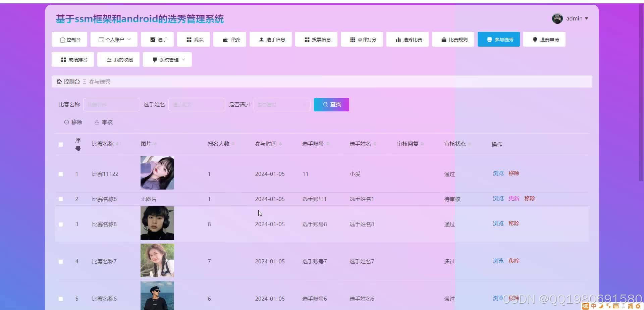Open the admin account dropdown
Image resolution: width=644 pixels, height=310 pixels.
coord(574,18)
